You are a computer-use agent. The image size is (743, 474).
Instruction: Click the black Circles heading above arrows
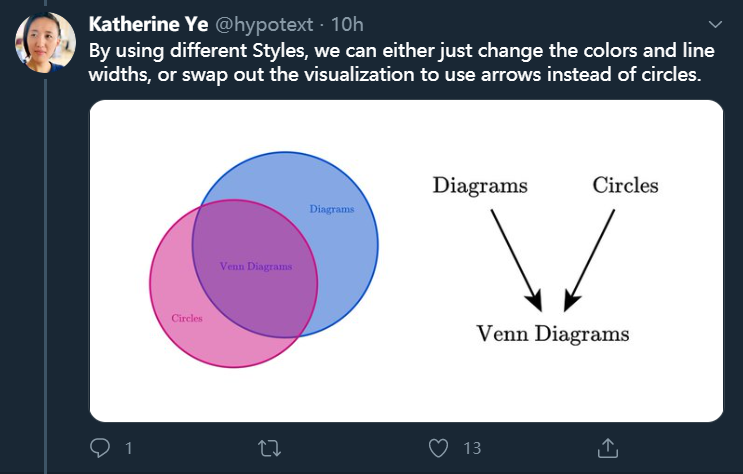pos(625,186)
